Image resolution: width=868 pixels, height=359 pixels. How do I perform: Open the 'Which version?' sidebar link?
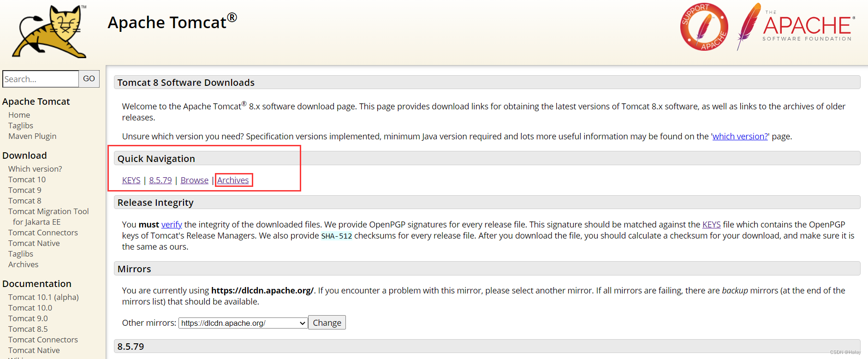pos(35,169)
